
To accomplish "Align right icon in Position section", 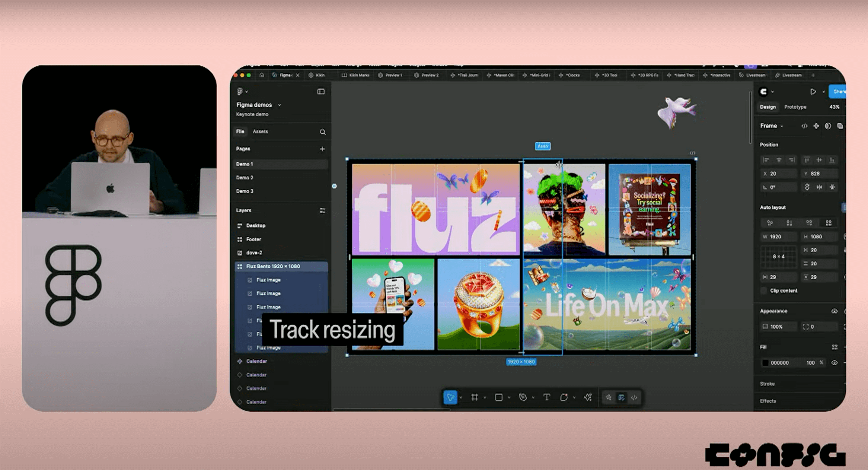I will tap(792, 160).
